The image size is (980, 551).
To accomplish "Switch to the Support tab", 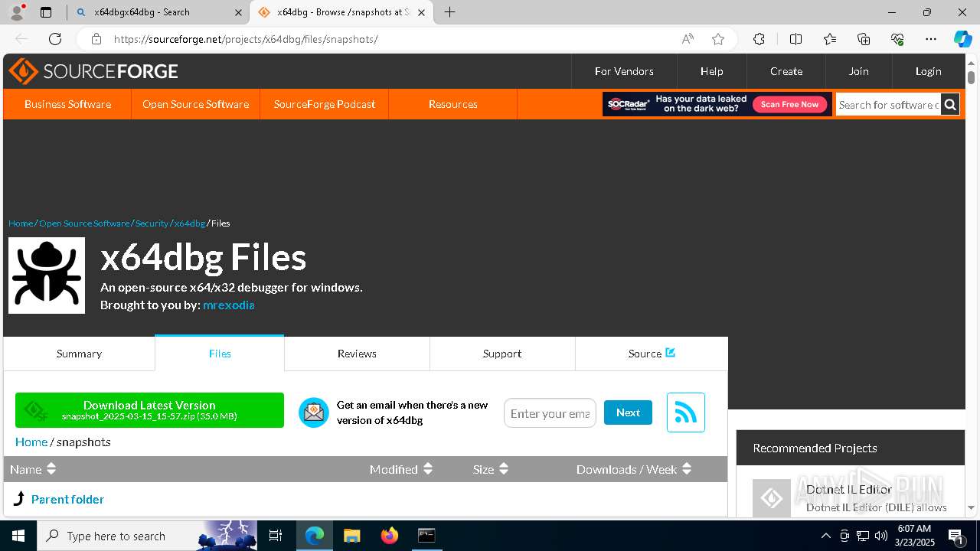I will 502,354.
